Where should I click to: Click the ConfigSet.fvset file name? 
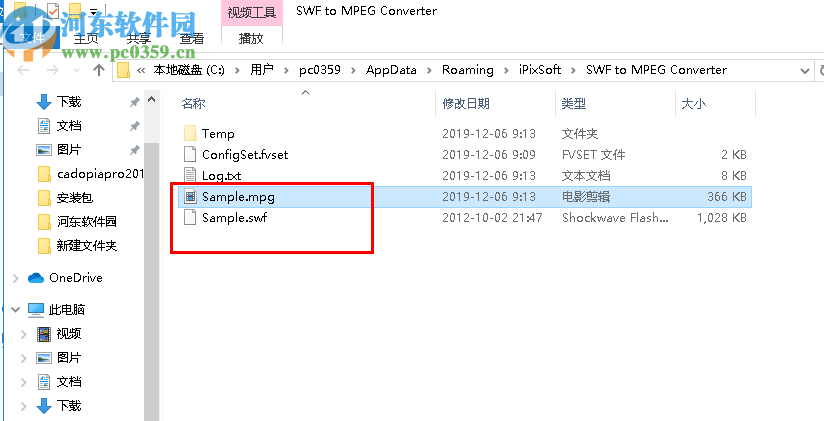(x=245, y=155)
